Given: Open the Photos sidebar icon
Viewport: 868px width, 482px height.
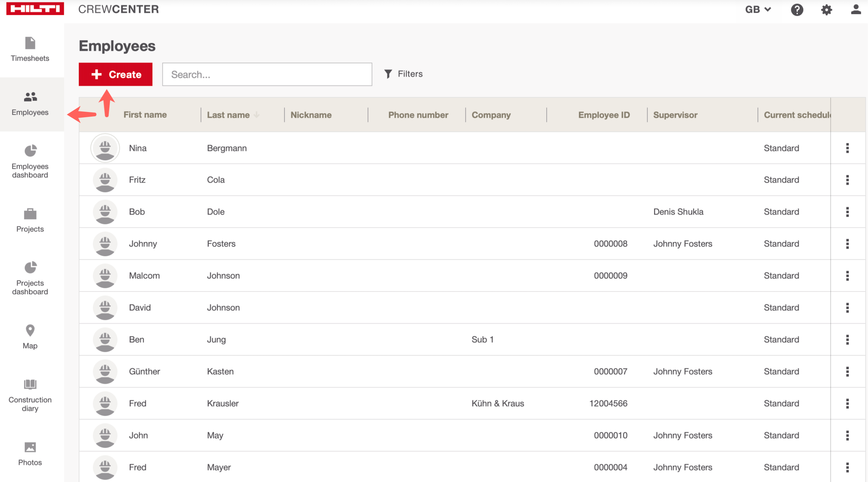Looking at the screenshot, I should (x=30, y=447).
